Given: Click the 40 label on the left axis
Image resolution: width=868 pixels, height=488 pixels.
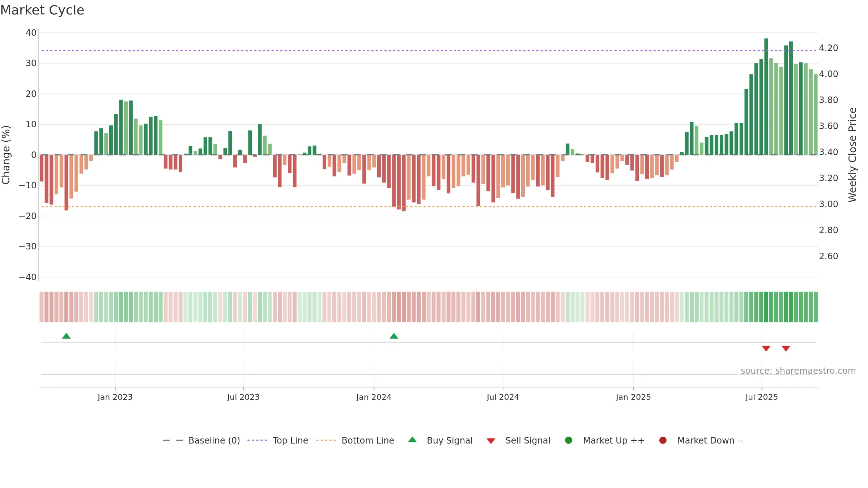Looking at the screenshot, I should (31, 33).
